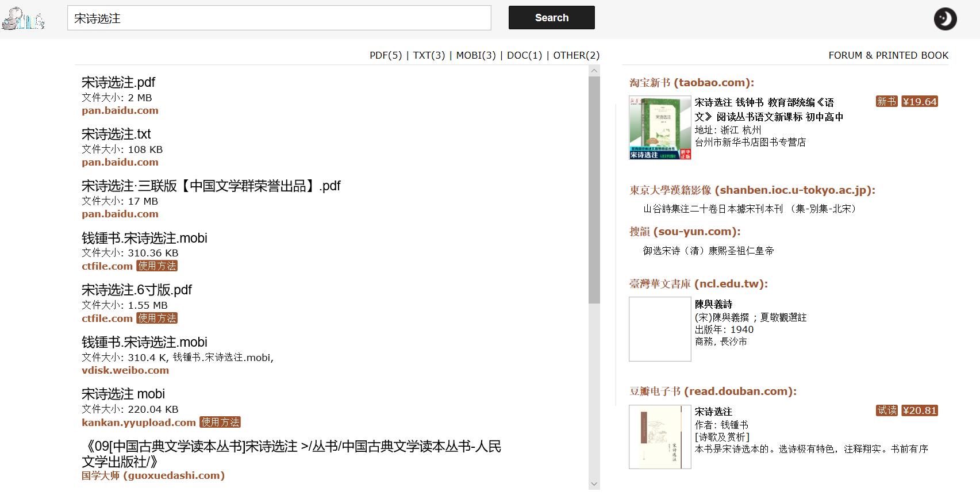Open 豆瓣电子书 (read.douban.com) heading
The height and width of the screenshot is (499, 980).
(713, 391)
